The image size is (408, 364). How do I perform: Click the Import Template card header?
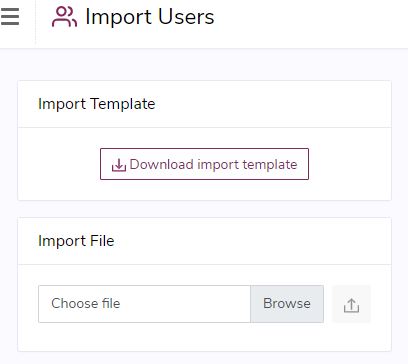(x=204, y=104)
